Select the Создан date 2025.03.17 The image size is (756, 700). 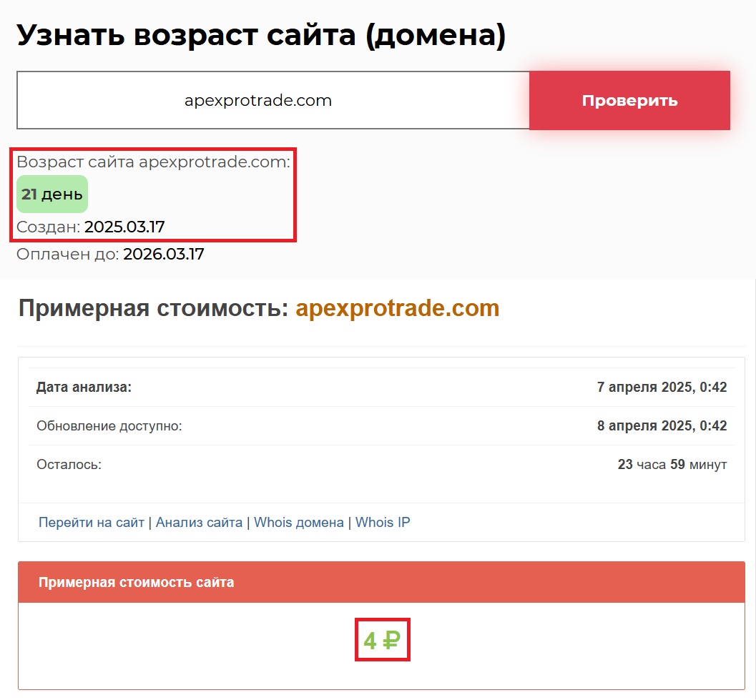click(124, 227)
